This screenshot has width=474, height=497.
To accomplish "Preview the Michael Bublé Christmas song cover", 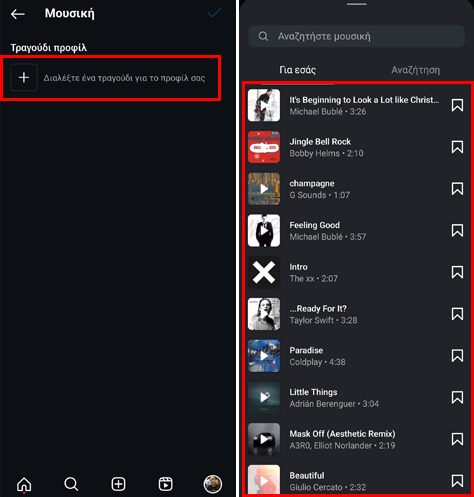I will click(x=264, y=105).
